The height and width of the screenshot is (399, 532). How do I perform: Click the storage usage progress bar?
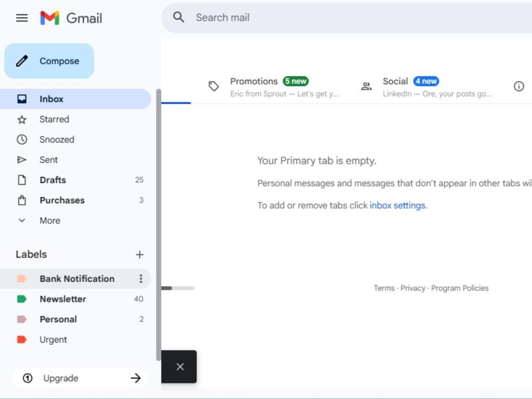point(178,288)
